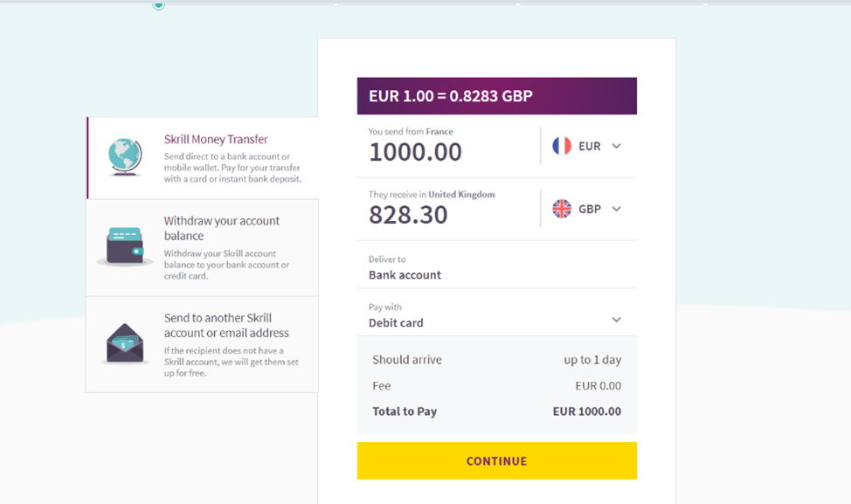This screenshot has height=504, width=851.
Task: Click the wallet icon for account withdrawal
Action: coord(125,246)
